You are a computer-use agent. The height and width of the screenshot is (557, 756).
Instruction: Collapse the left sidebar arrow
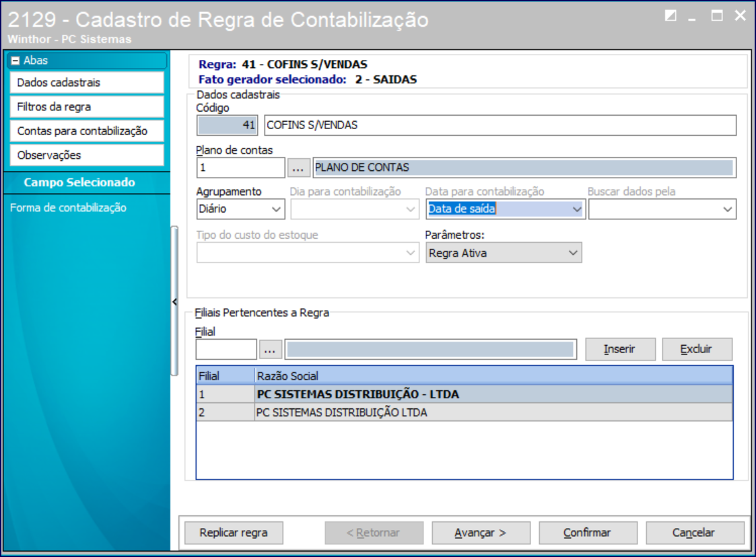[x=174, y=301]
